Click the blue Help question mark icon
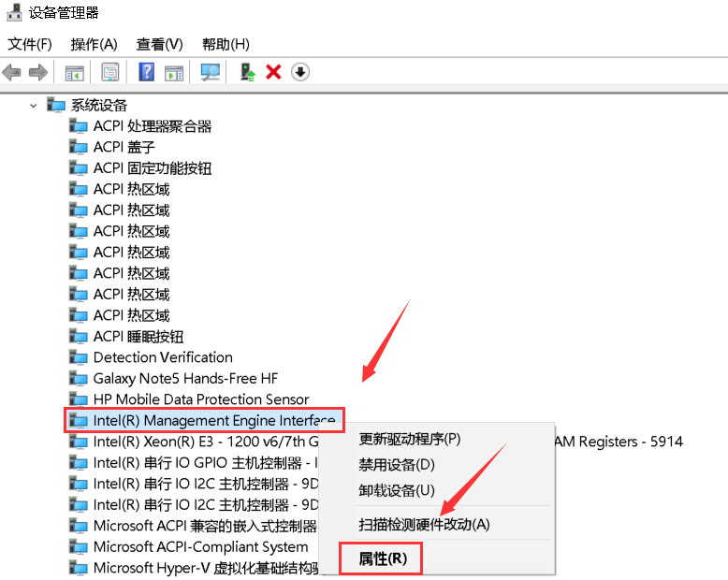This screenshot has width=728, height=580. (x=147, y=72)
